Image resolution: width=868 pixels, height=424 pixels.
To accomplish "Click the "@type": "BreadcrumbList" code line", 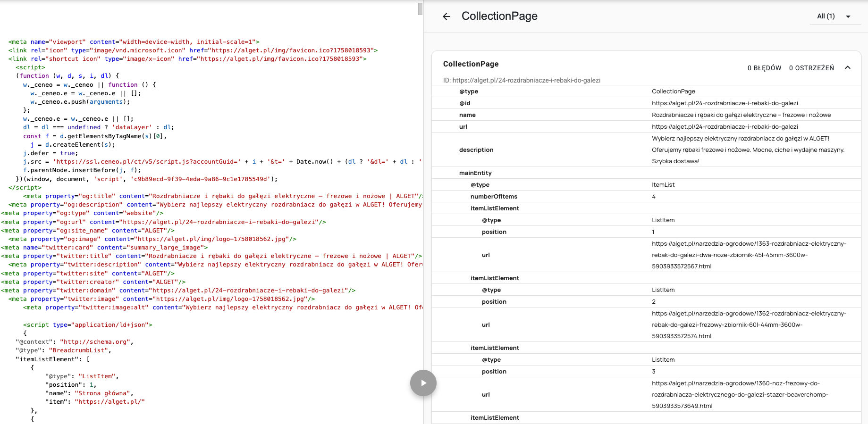I will [x=64, y=350].
